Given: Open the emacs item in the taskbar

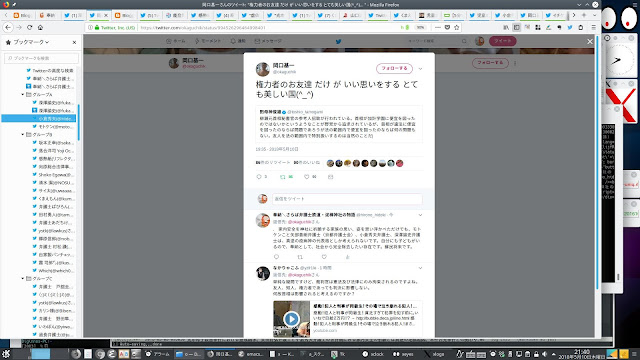Looking at the screenshot, I should (x=250, y=354).
